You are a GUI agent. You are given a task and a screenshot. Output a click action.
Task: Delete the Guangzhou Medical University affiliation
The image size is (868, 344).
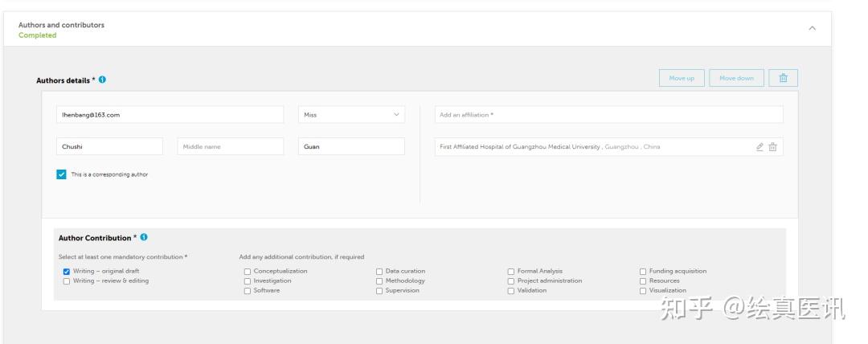[x=772, y=147]
